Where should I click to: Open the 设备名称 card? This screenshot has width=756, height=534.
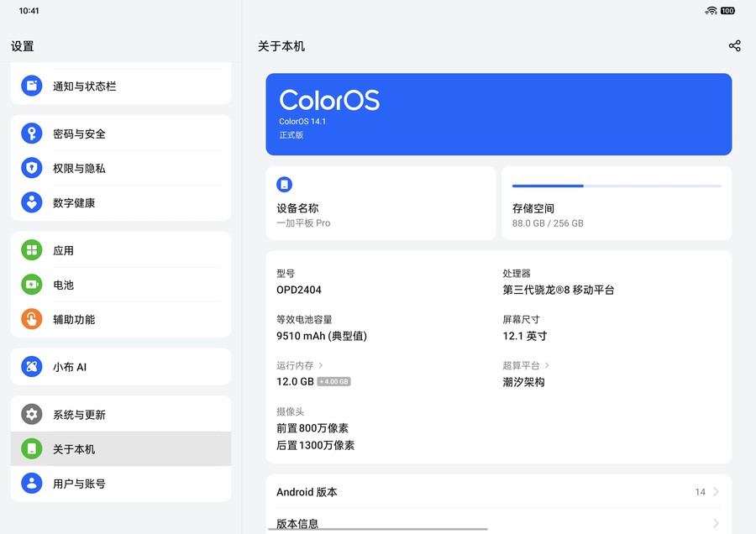click(381, 203)
